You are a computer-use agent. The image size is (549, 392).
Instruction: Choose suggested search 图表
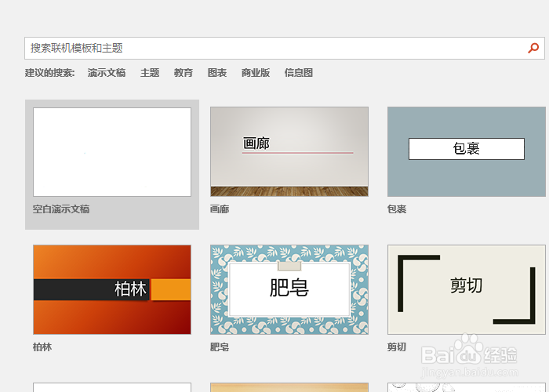(217, 73)
